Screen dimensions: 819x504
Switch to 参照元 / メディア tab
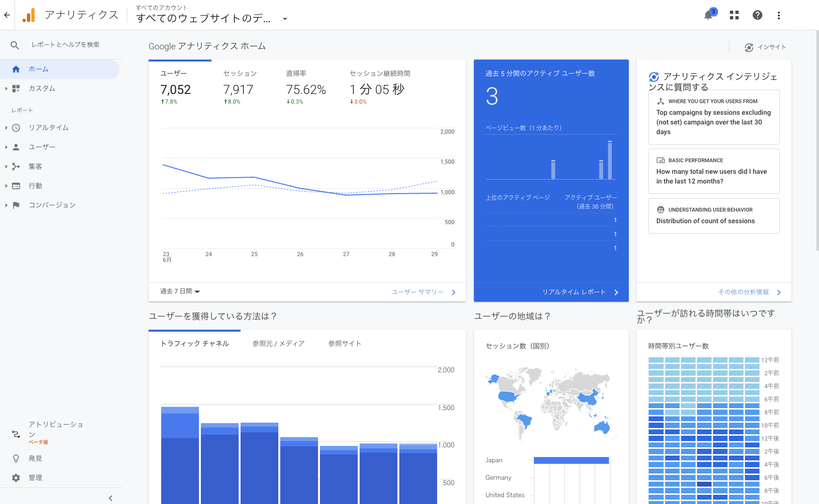278,344
